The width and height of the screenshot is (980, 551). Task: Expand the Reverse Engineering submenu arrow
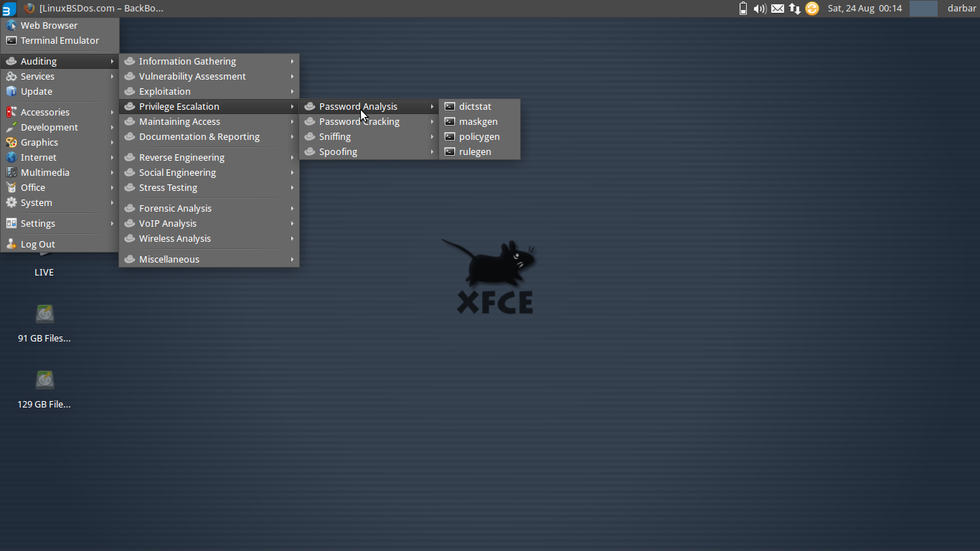(292, 157)
